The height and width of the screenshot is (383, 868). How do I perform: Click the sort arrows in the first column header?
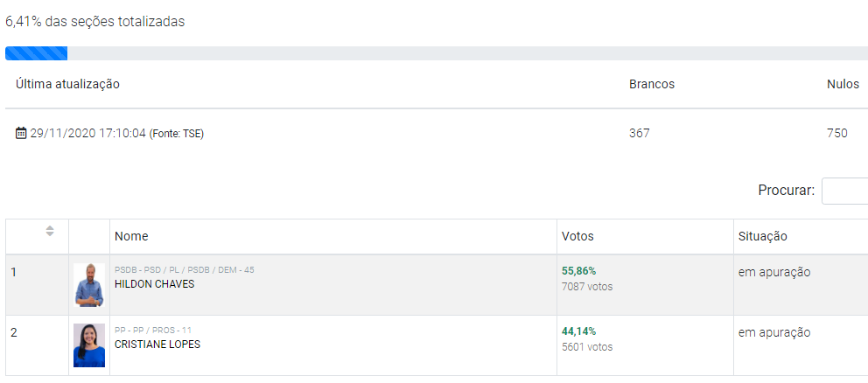pos(50,231)
